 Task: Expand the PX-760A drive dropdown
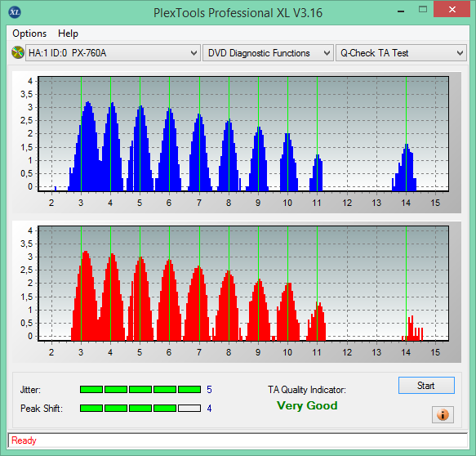point(113,53)
